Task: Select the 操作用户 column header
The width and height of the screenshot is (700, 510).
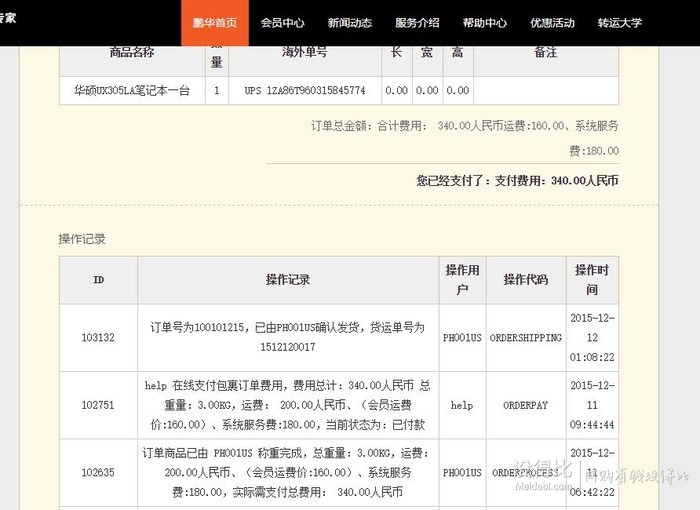Action: pyautogui.click(x=462, y=280)
